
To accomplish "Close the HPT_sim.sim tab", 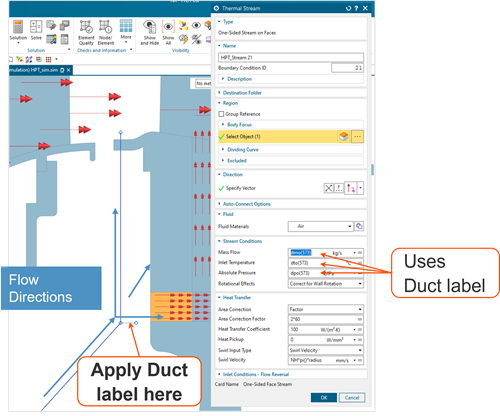I will 68,70.
